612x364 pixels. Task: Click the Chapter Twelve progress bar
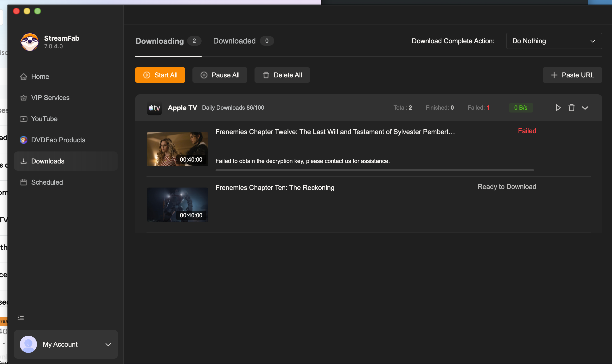click(375, 170)
